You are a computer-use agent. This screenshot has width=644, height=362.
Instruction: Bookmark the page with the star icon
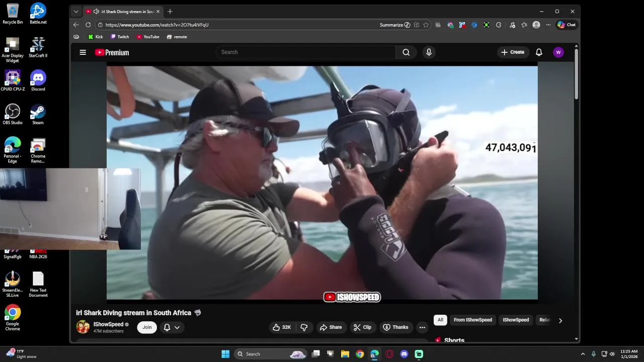click(426, 25)
